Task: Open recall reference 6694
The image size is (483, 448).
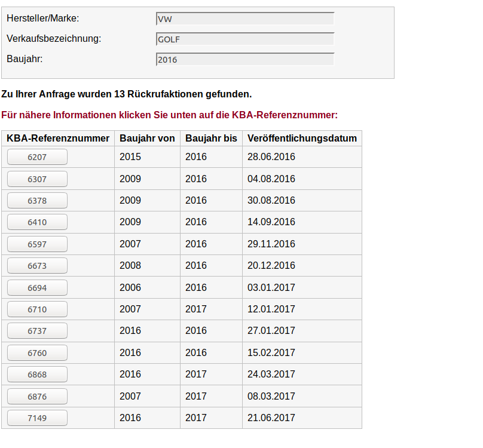Action: [37, 287]
